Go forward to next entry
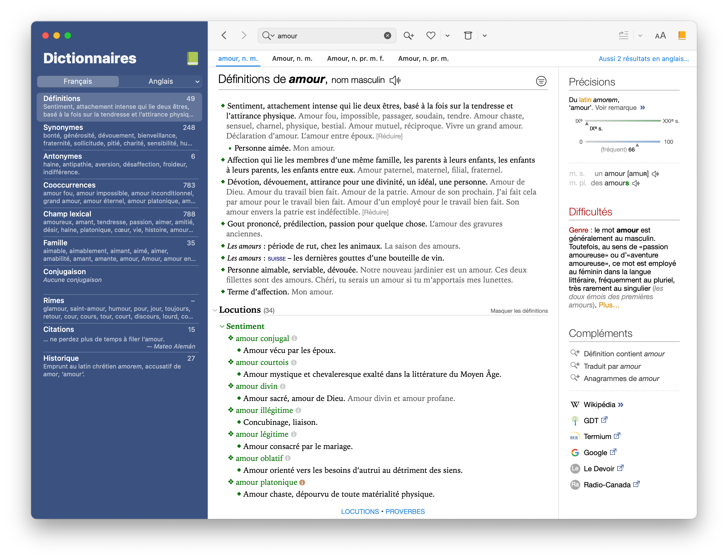728x560 pixels. [244, 35]
